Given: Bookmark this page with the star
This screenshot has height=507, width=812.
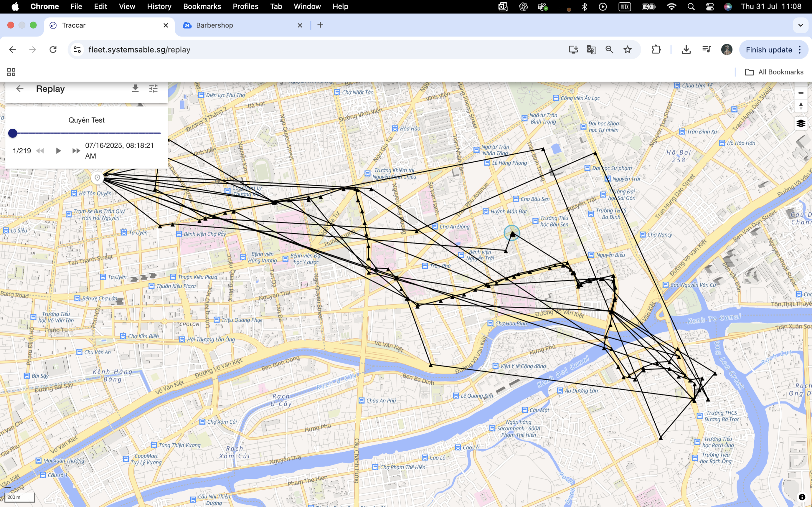Looking at the screenshot, I should coord(627,50).
